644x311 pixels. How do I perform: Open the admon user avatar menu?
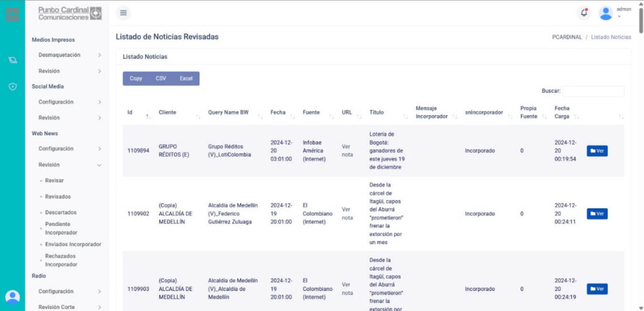coord(606,13)
